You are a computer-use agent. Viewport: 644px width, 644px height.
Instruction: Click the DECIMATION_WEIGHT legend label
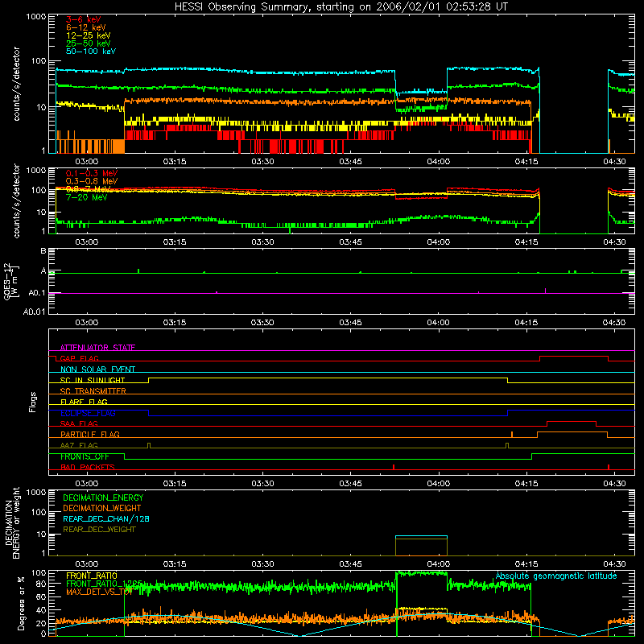102,508
